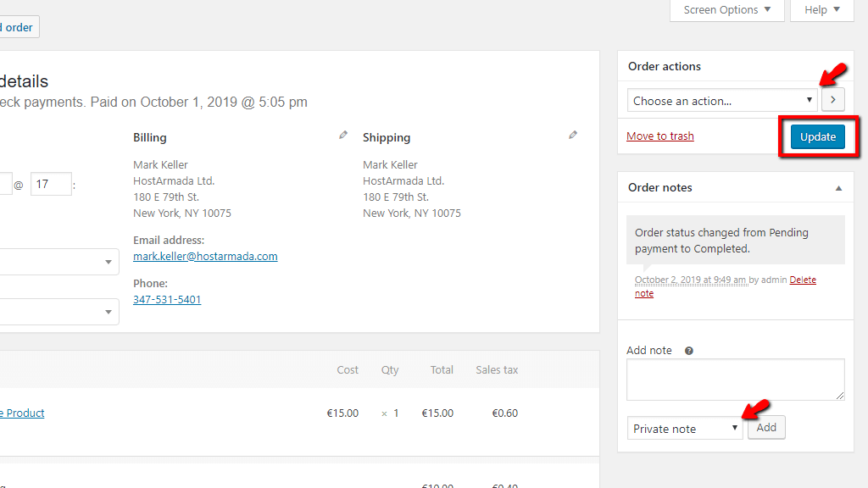
Task: Open mark.keller@hostarmada.com email link
Action: [x=205, y=256]
